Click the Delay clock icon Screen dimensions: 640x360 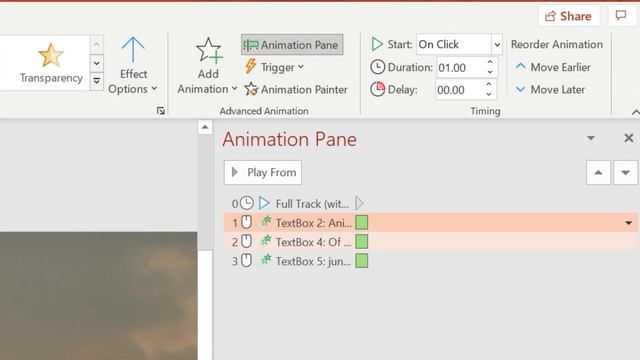[x=378, y=89]
